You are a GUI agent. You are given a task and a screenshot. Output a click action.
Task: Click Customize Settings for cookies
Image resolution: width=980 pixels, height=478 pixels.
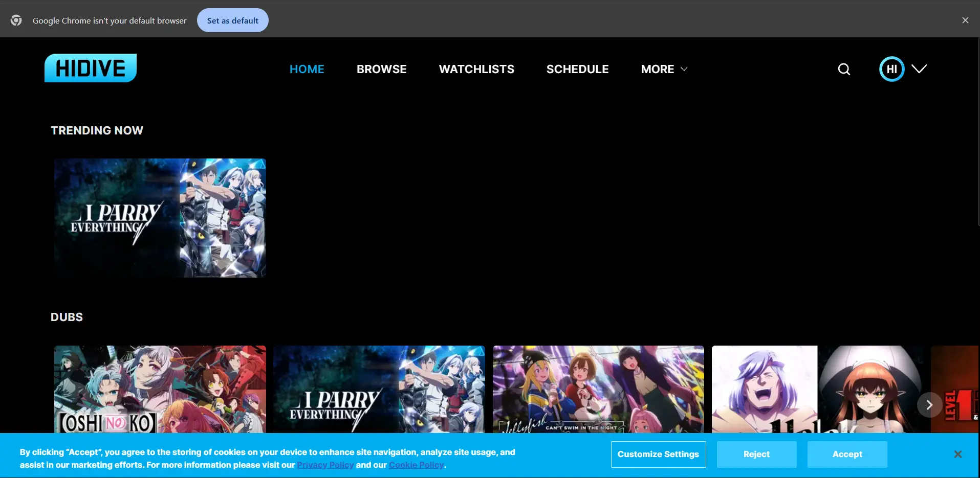(658, 454)
